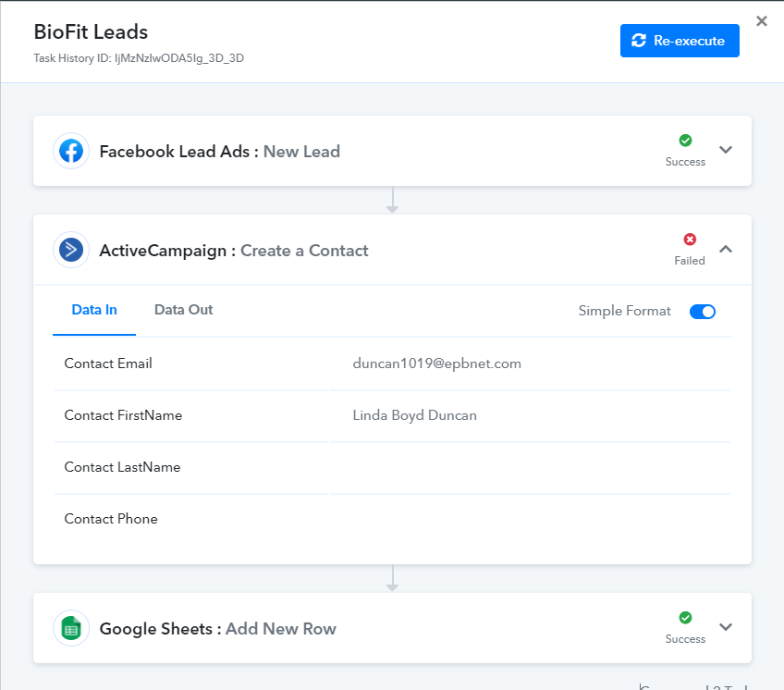Image resolution: width=784 pixels, height=690 pixels.
Task: Click the green Success check on Google Sheets step
Action: click(685, 618)
